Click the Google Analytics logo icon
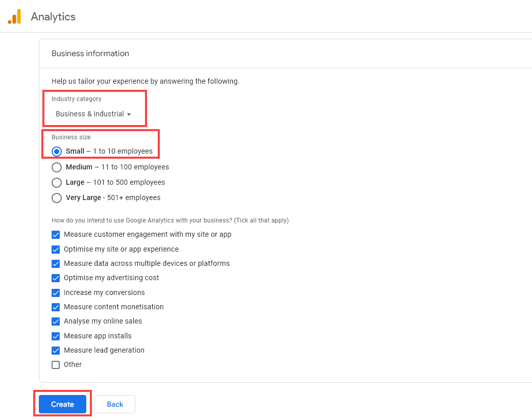532x420 pixels. pyautogui.click(x=14, y=16)
